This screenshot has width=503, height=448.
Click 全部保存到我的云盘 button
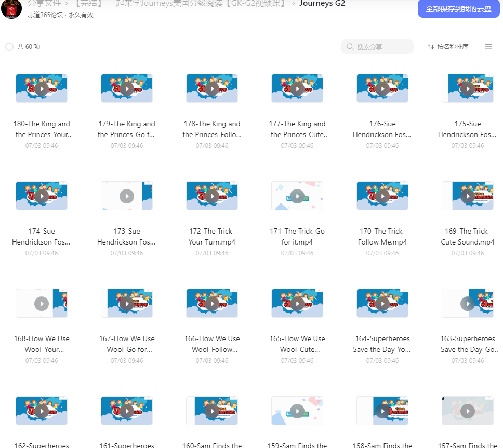[x=458, y=9]
